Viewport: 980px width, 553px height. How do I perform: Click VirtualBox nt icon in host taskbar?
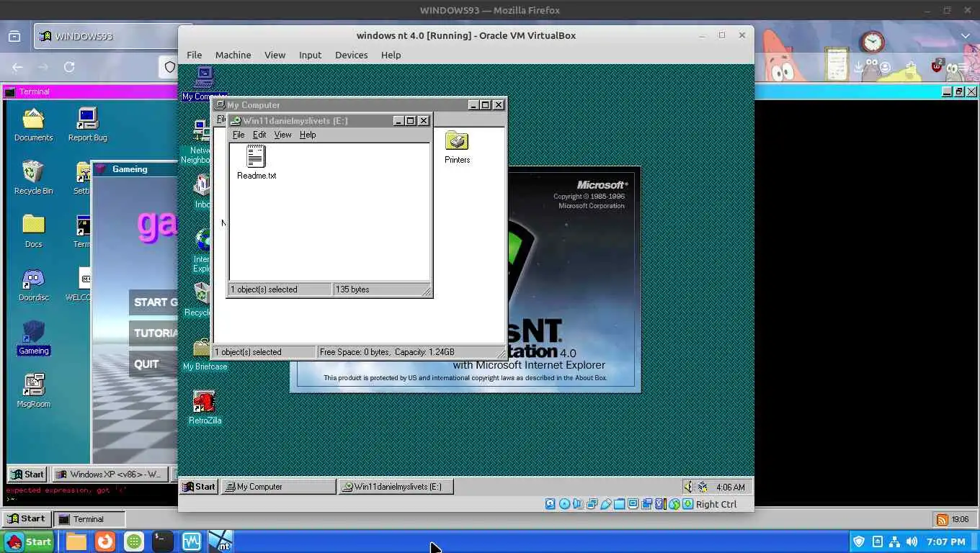pyautogui.click(x=220, y=541)
